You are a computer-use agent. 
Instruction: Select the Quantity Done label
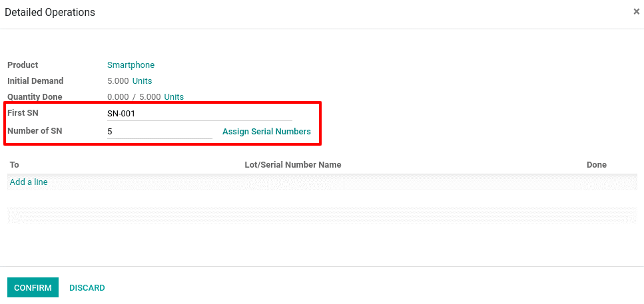tap(35, 97)
